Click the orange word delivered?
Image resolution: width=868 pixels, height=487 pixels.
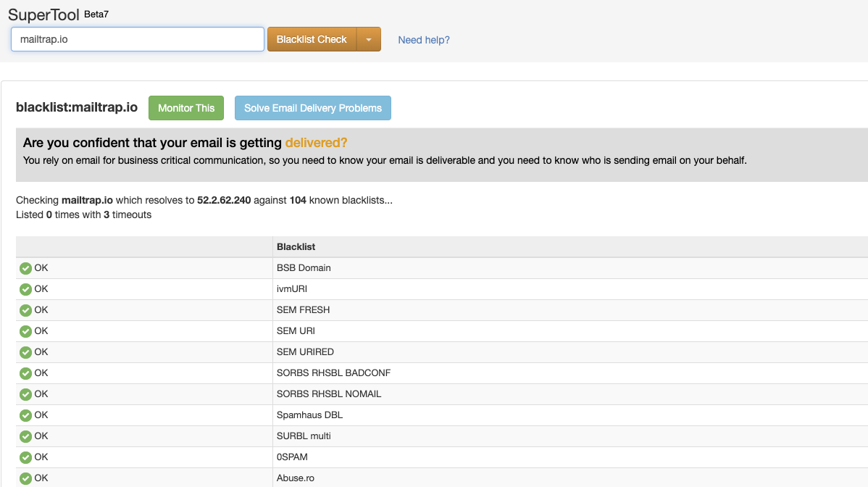[316, 143]
